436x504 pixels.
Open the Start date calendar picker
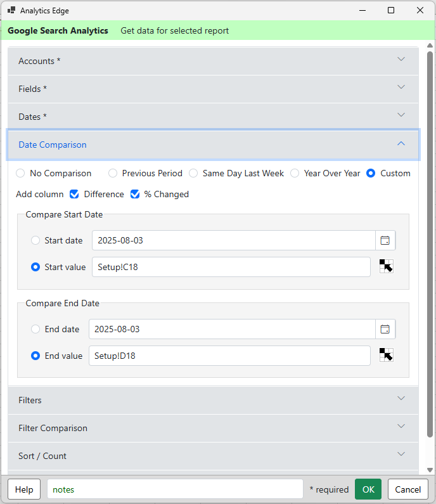385,240
